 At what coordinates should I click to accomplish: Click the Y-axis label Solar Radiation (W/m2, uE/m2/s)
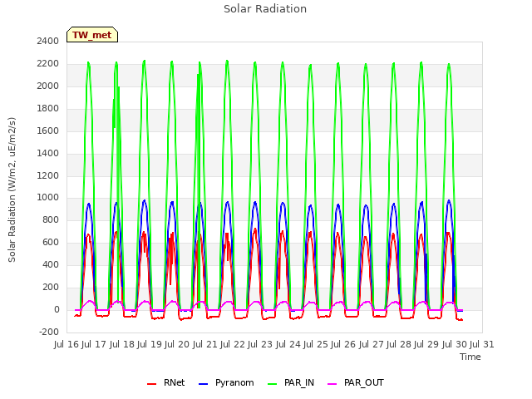12,190
